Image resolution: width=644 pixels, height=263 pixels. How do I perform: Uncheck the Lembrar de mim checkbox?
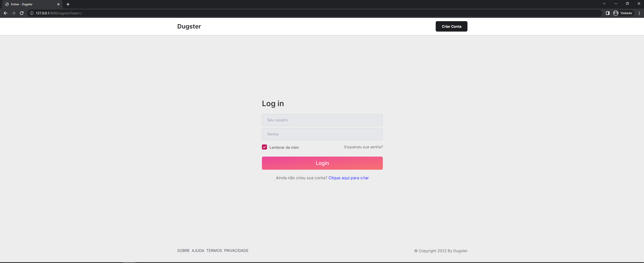pyautogui.click(x=264, y=147)
